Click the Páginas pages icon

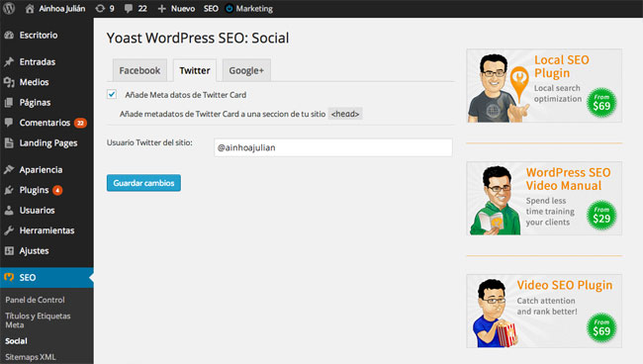[x=9, y=103]
